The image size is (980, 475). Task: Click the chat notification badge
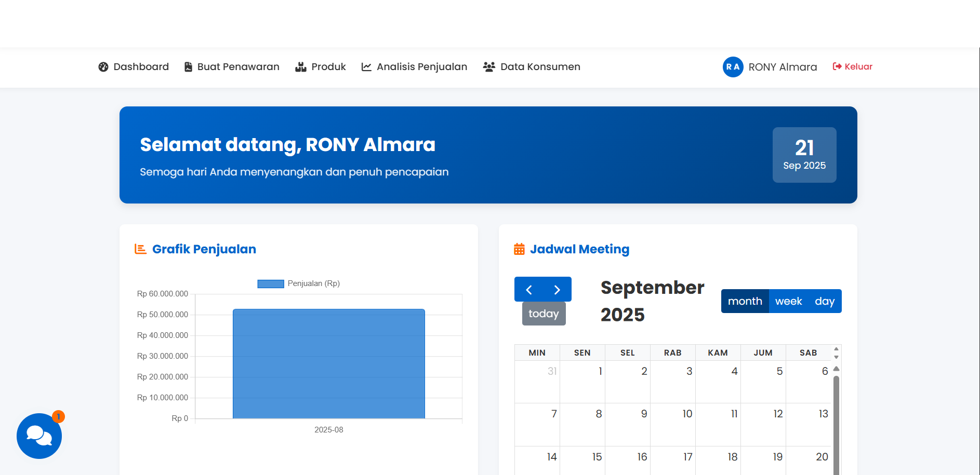point(59,416)
